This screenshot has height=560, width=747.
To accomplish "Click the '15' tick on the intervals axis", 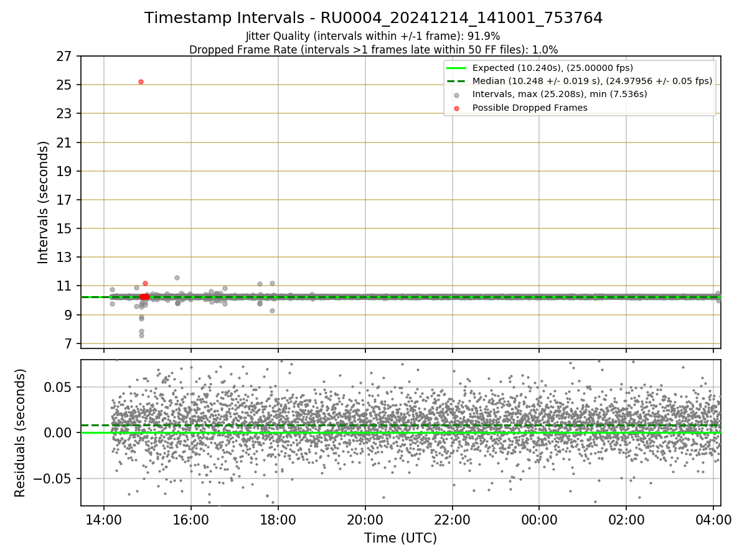I will (65, 228).
